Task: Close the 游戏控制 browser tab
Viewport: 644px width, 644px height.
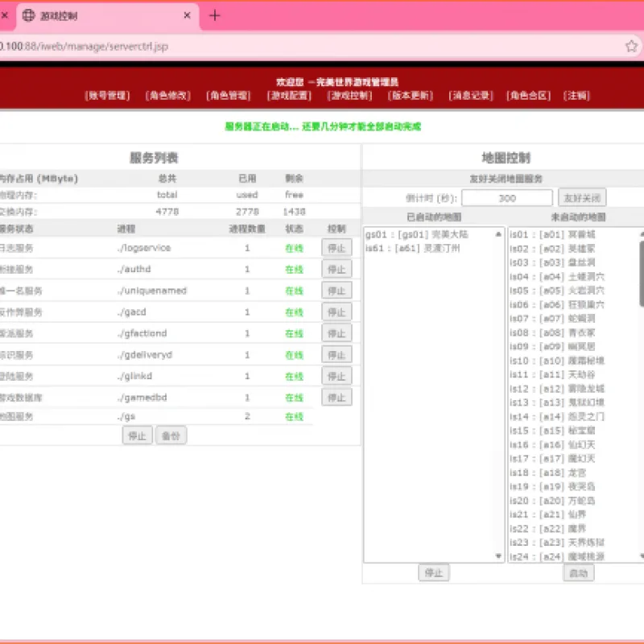Action: click(187, 15)
